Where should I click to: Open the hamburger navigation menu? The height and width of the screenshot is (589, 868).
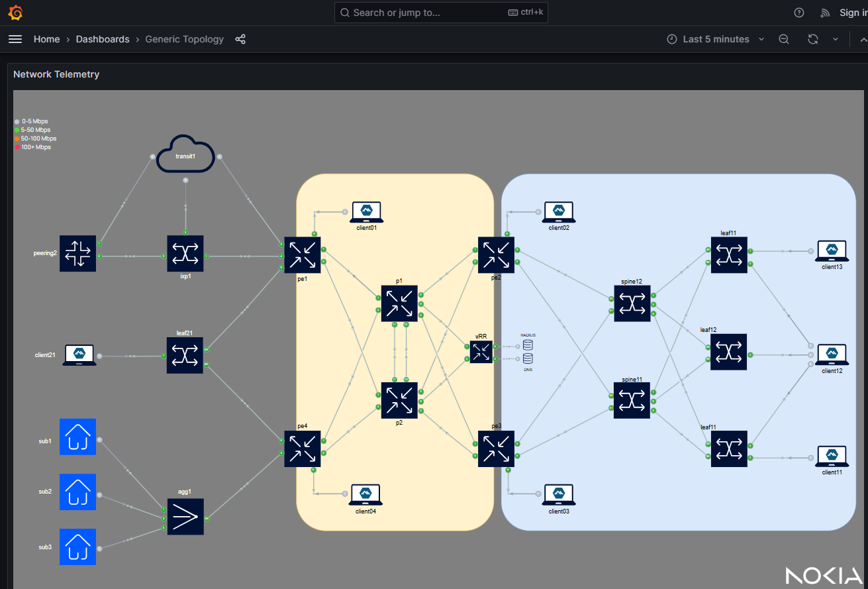pos(15,39)
